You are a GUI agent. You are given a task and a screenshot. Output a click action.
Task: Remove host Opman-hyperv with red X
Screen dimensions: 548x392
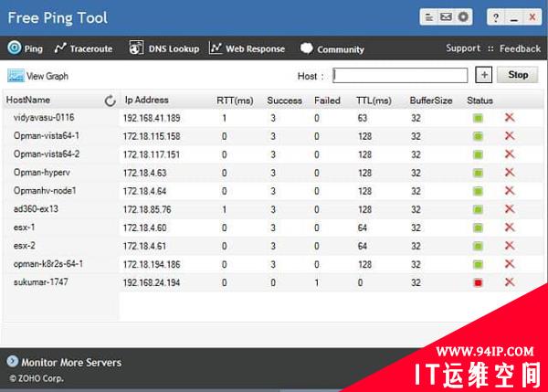510,173
